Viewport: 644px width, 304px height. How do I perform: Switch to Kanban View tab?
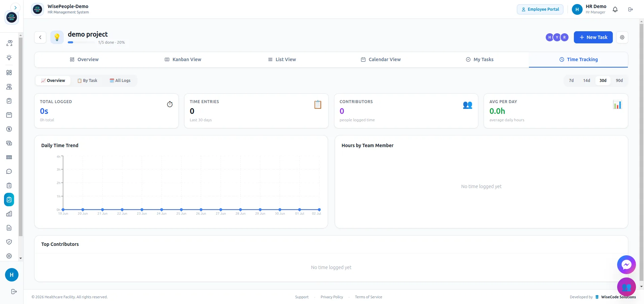[183, 59]
